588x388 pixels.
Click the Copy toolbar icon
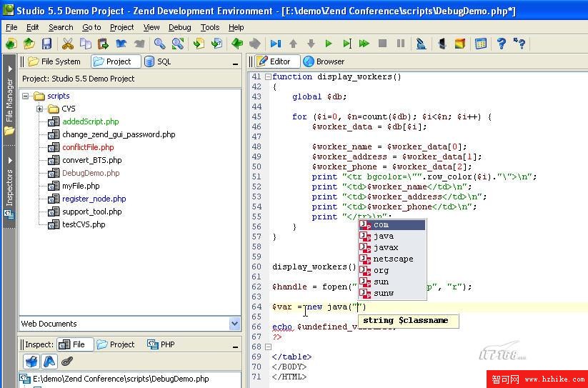click(x=86, y=44)
